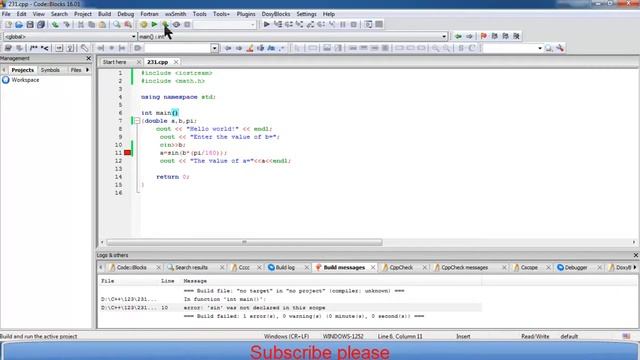Click the Next line debugger icon
This screenshot has width=640, height=360.
(x=289, y=24)
